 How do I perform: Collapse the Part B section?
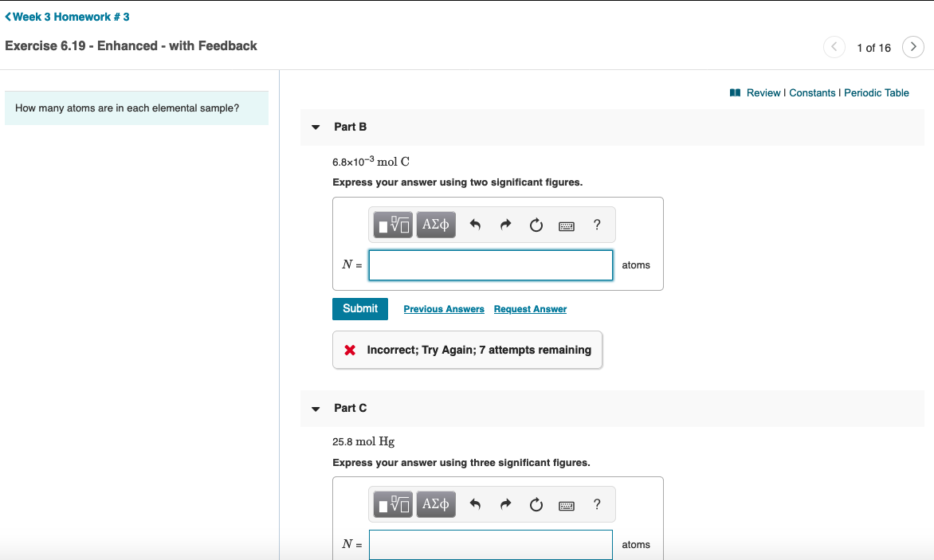click(316, 127)
